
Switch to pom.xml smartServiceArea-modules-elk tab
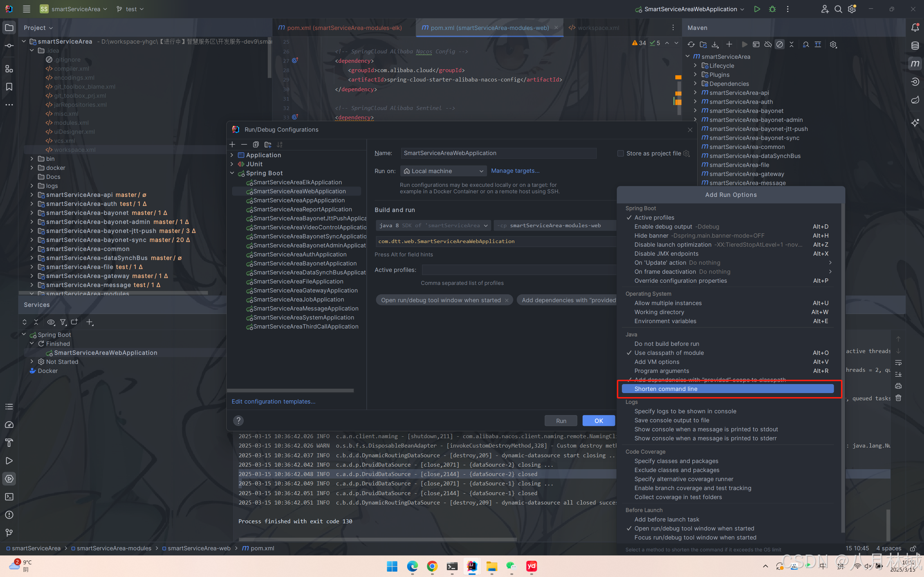[x=344, y=28]
